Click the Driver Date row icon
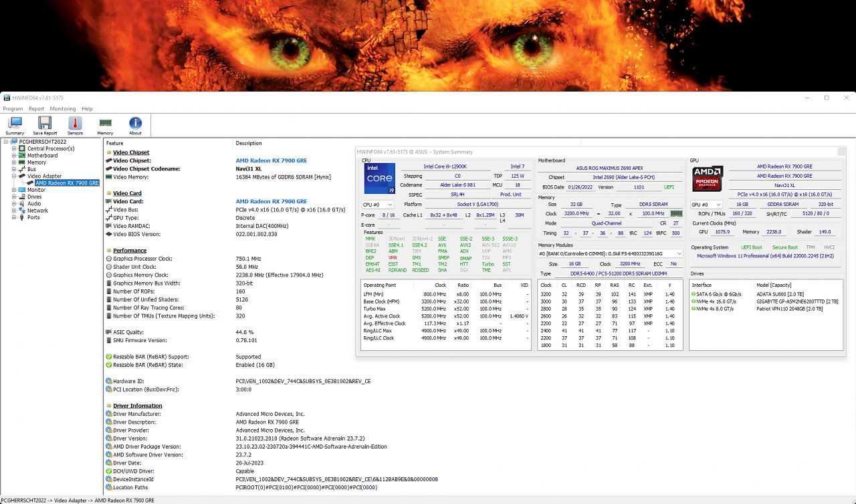The image size is (856, 504). click(109, 463)
